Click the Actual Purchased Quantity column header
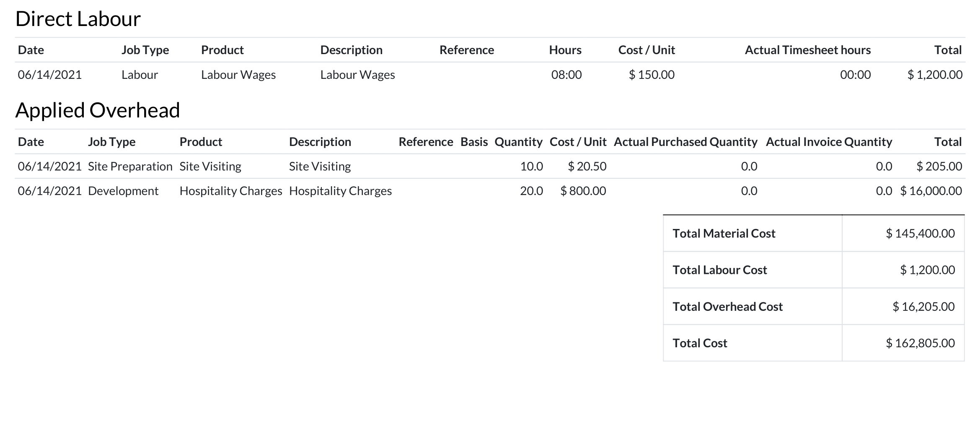980x432 pixels. coord(686,142)
